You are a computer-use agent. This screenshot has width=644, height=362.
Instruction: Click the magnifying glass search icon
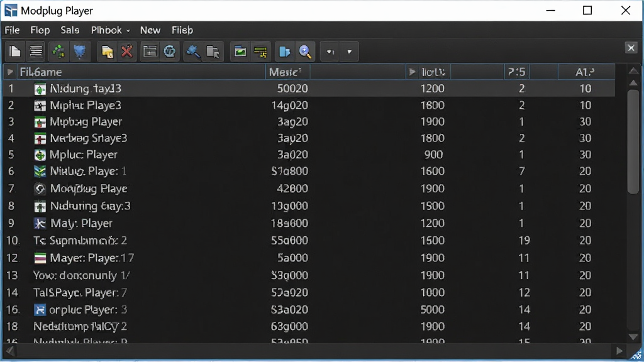tap(305, 52)
